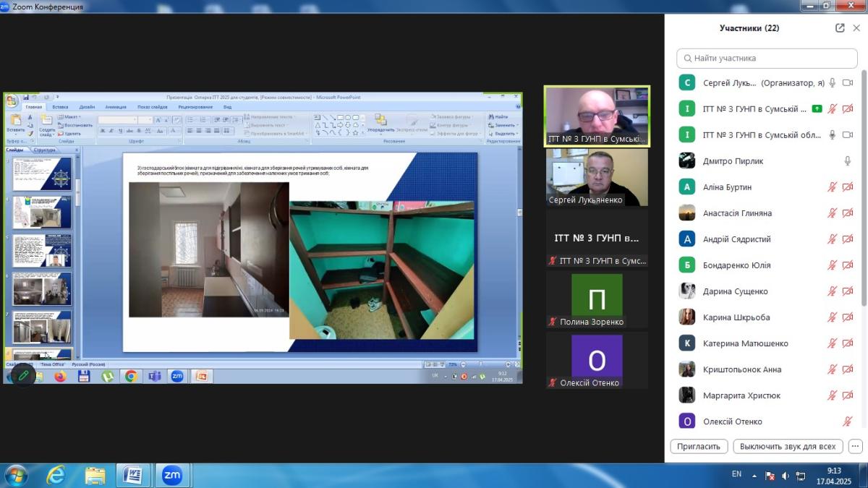Open the EN language indicator

[736, 474]
